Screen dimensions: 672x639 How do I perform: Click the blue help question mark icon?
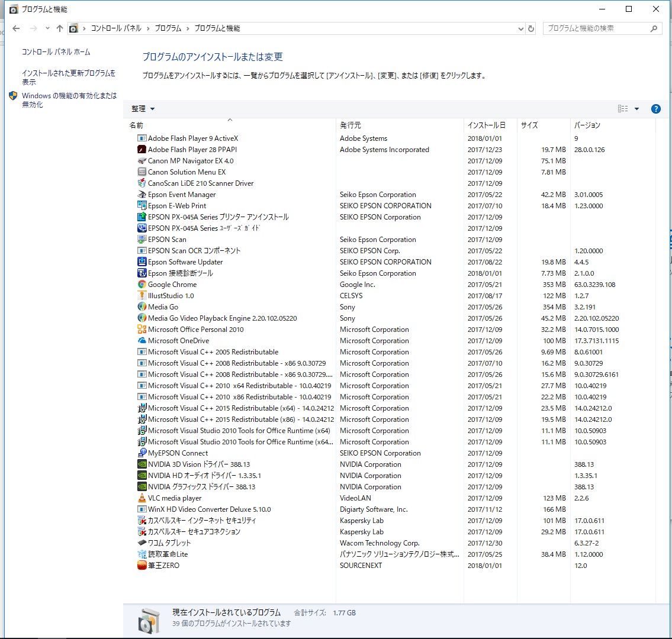click(655, 109)
